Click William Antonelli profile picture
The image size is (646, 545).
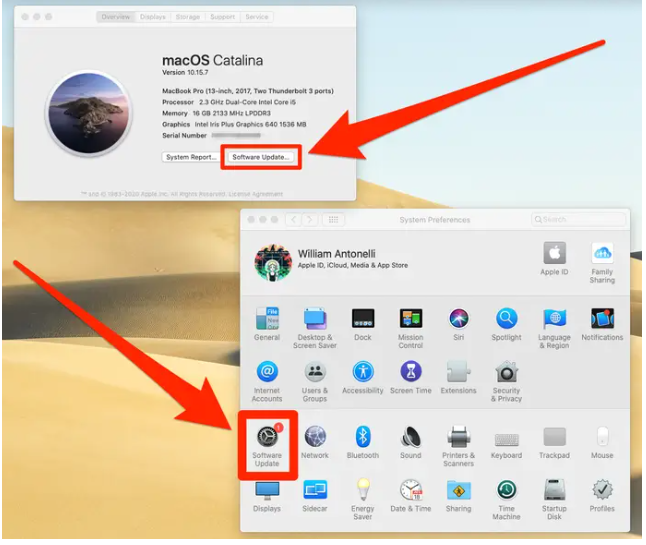coord(273,262)
